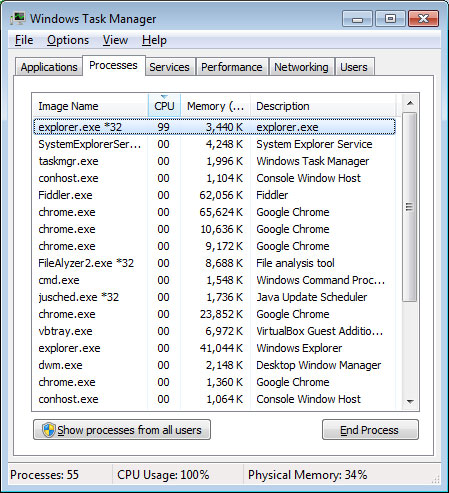Click the VirtualBox Guest Additio... description
This screenshot has height=493, width=449.
320,331
